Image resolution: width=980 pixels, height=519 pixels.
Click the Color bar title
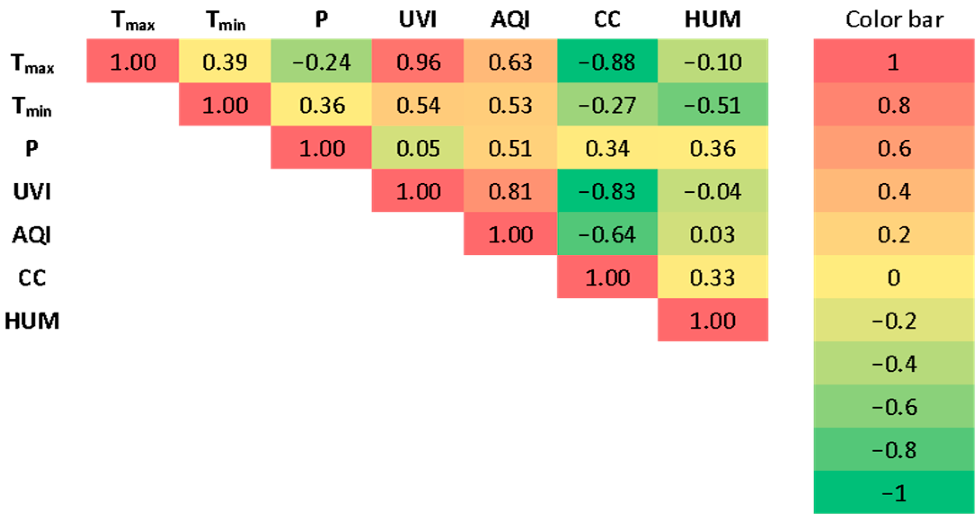pyautogui.click(x=894, y=19)
